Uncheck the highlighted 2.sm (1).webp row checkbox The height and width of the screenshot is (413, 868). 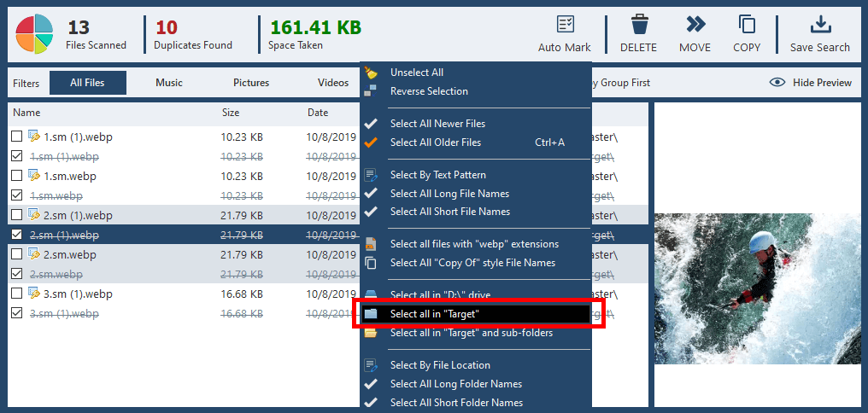(17, 235)
